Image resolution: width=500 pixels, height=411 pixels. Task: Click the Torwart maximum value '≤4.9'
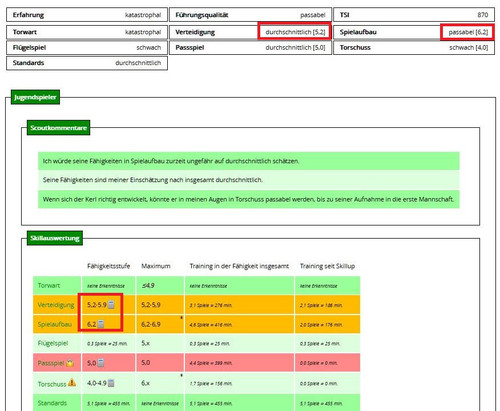(148, 285)
